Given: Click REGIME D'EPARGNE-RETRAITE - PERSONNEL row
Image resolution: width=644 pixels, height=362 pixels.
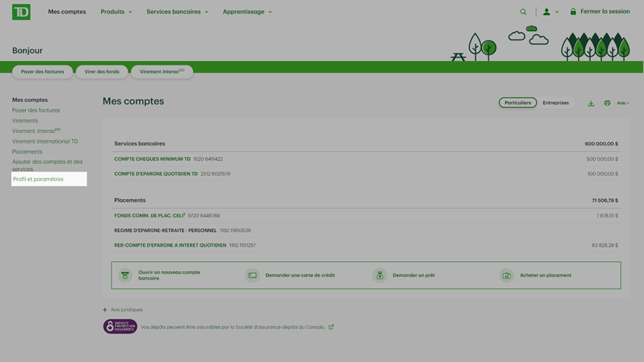Looking at the screenshot, I should 366,231.
